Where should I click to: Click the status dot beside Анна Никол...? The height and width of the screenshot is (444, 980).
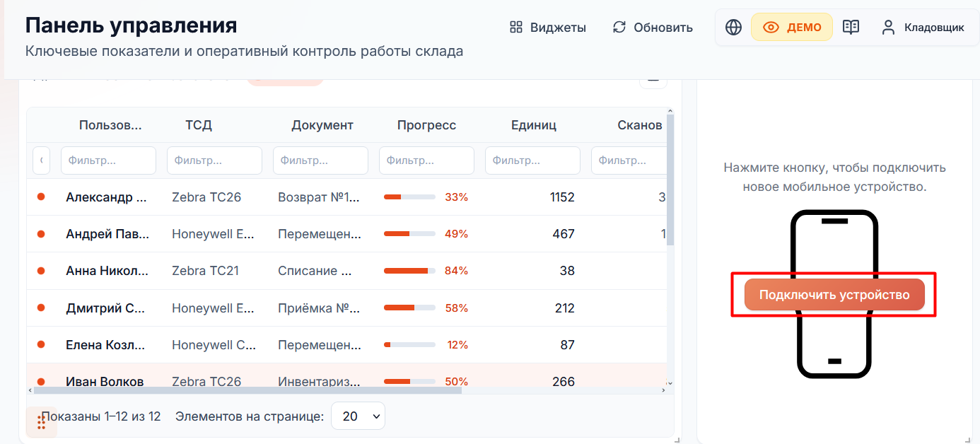41,270
